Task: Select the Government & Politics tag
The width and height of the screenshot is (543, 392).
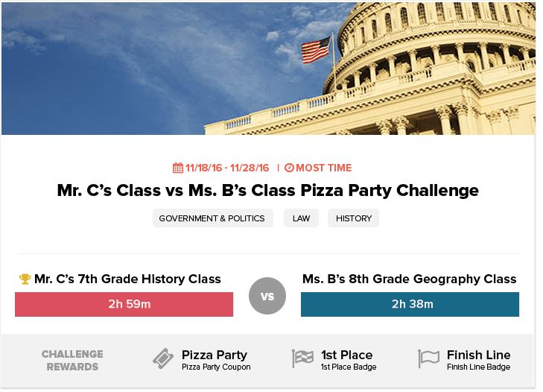Action: (212, 218)
